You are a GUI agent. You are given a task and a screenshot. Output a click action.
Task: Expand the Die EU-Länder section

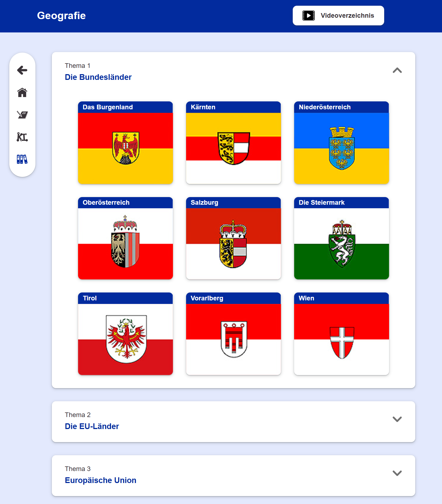click(397, 419)
